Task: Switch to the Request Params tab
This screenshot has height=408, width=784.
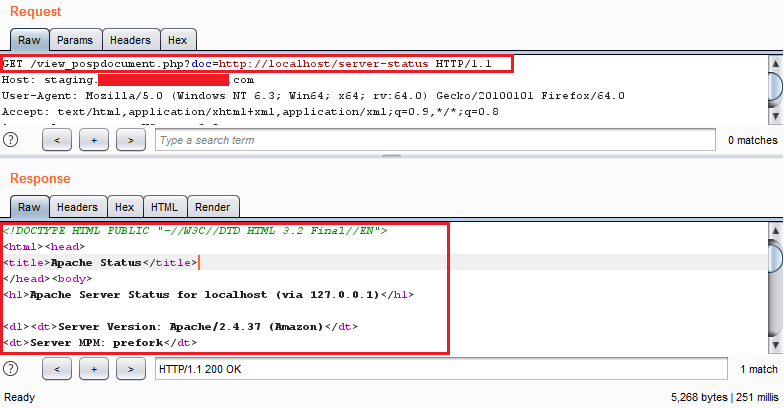Action: [75, 40]
